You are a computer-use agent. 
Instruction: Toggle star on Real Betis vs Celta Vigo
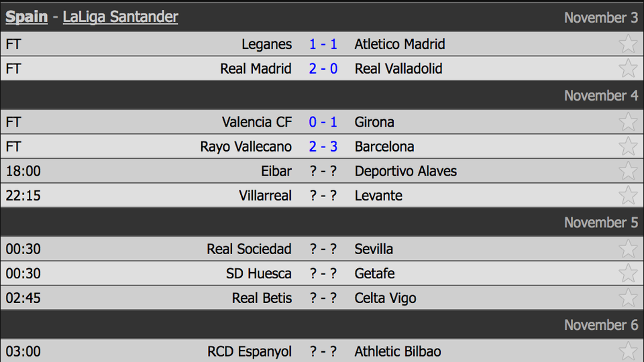[628, 298]
